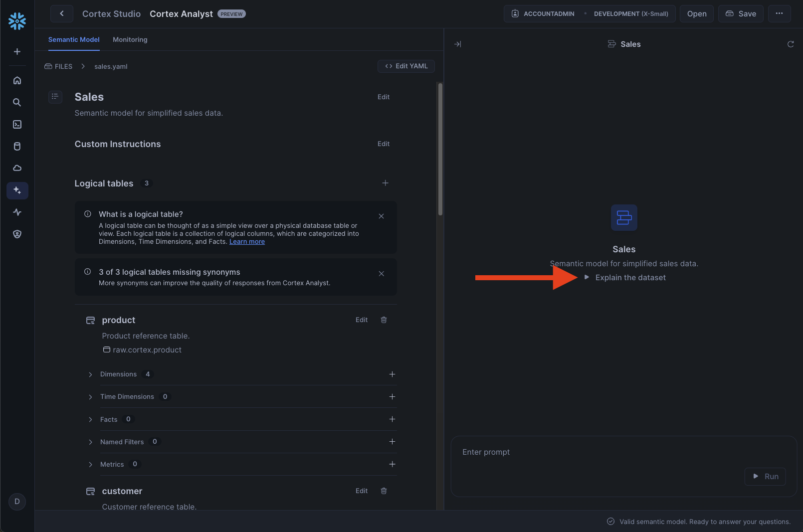This screenshot has width=803, height=532.
Task: Open the AI & ML sparkle icon
Action: pyautogui.click(x=17, y=190)
